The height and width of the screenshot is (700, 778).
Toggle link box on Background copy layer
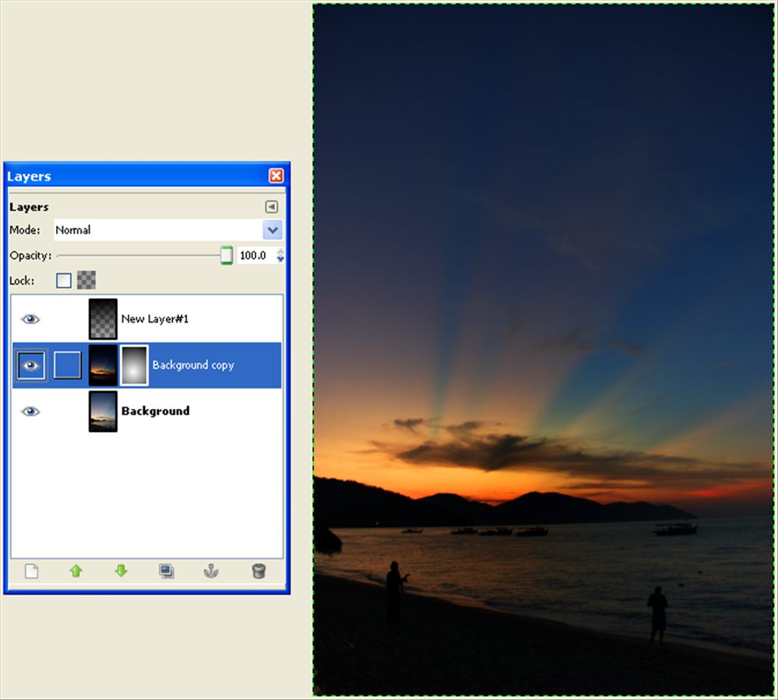click(68, 365)
